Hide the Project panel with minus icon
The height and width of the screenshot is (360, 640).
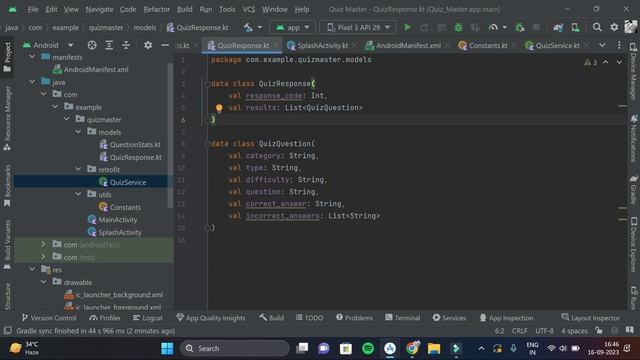coord(165,45)
